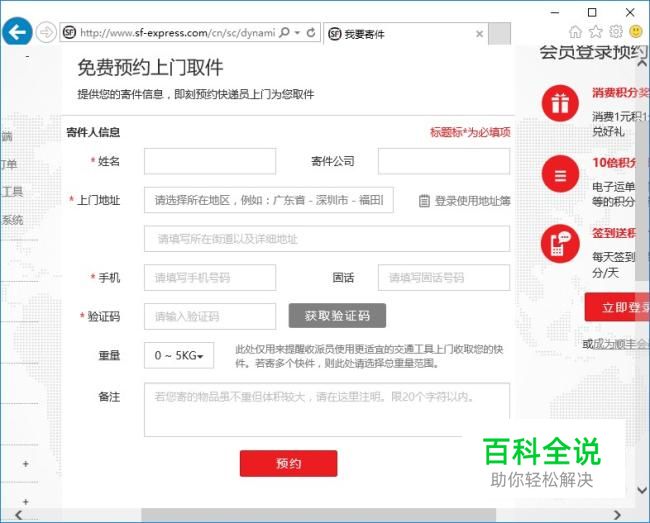This screenshot has height=523, width=650.
Task: Click the 备注 remarks text area
Action: click(327, 410)
